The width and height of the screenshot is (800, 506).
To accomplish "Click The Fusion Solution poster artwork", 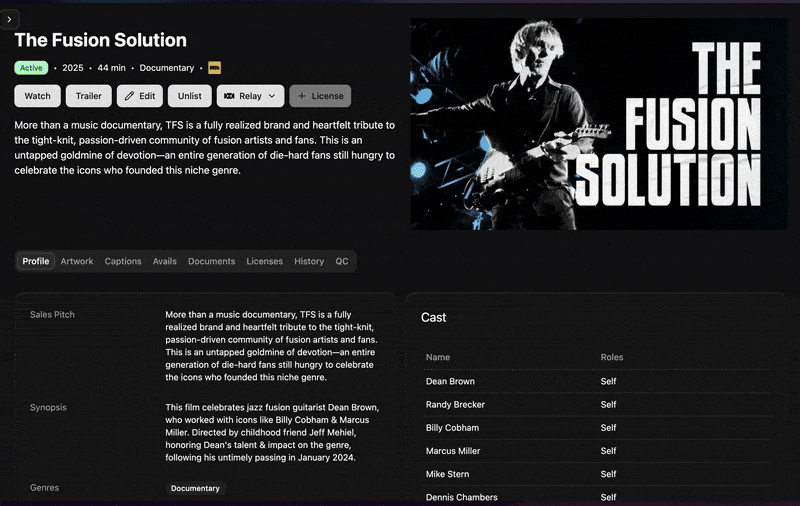I will point(599,124).
